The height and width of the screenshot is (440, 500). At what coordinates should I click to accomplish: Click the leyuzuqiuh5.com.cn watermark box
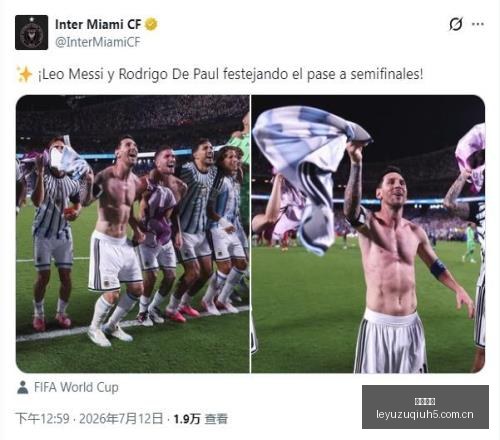tap(425, 407)
